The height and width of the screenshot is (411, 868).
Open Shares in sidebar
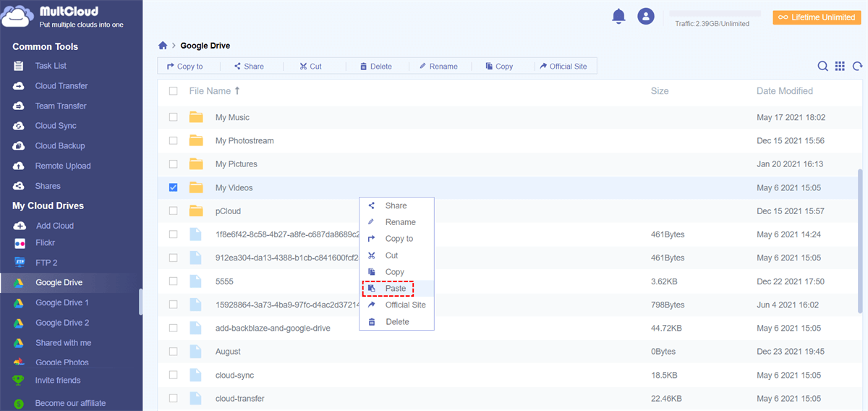tap(48, 186)
